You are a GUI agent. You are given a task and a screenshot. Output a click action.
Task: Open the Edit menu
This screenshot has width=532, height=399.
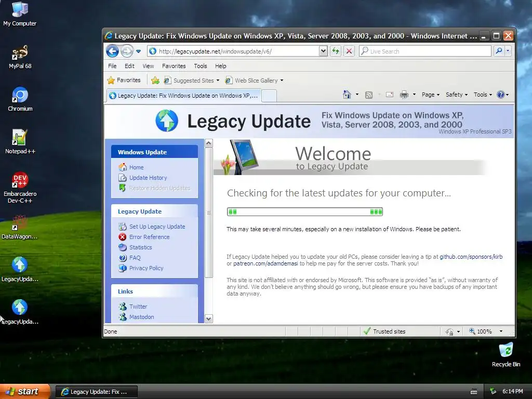129,66
